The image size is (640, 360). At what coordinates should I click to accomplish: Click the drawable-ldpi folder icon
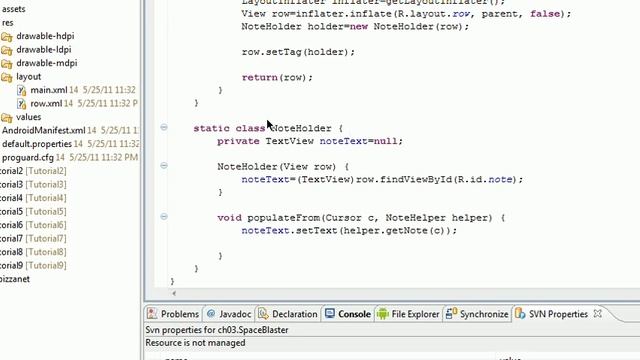[x=7, y=51]
